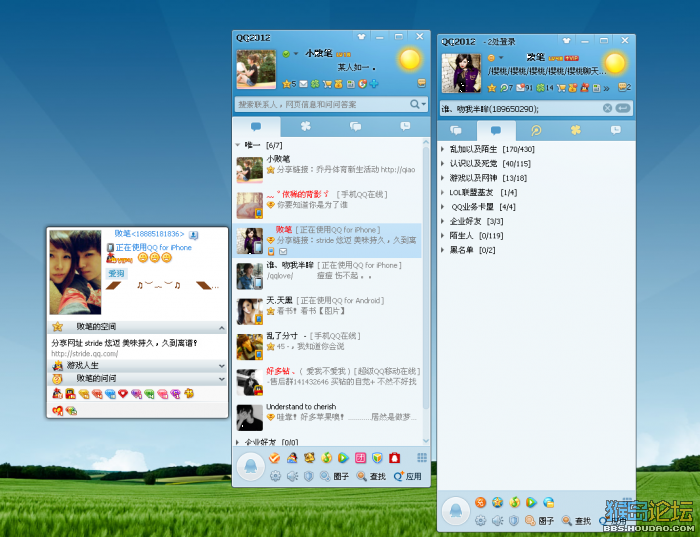The width and height of the screenshot is (700, 537).
Task: Click the clover icon showing 14 in right QQ window
Action: tap(545, 88)
